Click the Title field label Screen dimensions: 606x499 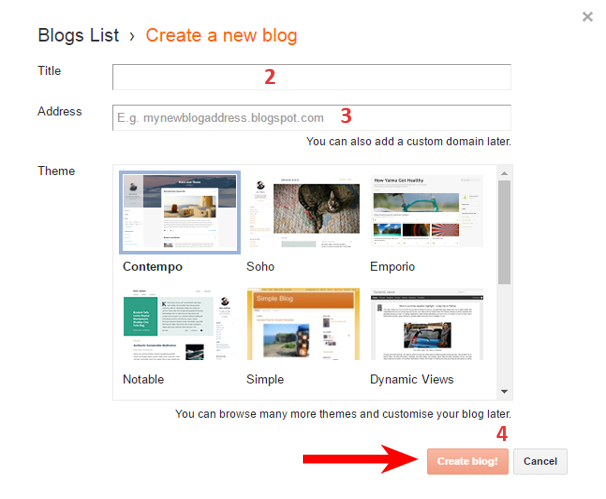coord(49,71)
